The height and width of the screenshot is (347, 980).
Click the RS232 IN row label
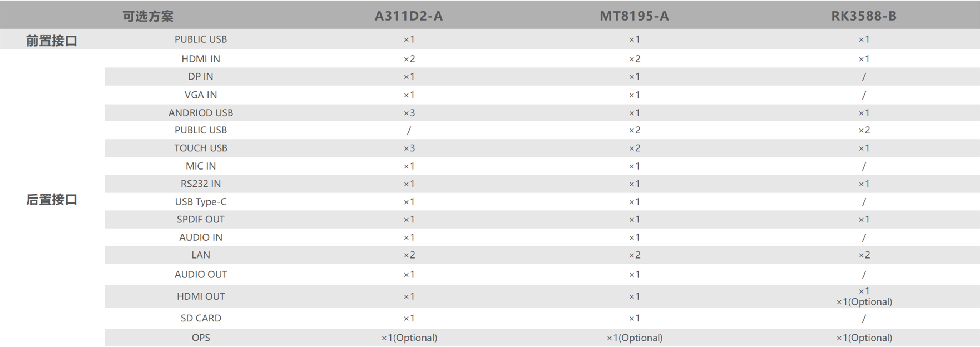tap(201, 184)
